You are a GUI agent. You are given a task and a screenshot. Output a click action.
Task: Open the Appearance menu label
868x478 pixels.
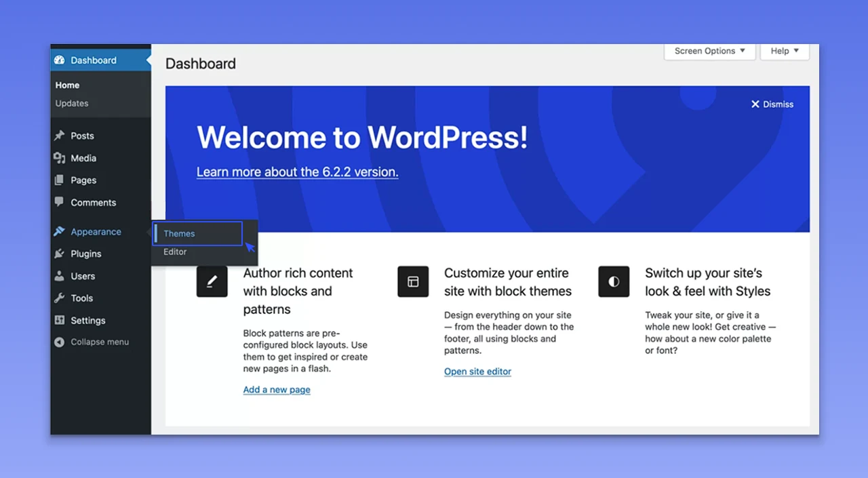point(96,232)
